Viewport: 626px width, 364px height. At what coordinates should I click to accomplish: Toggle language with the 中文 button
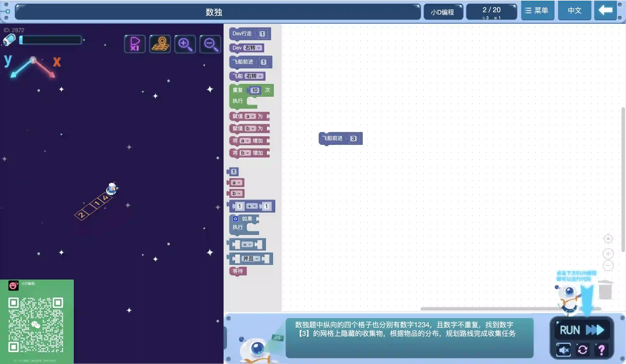coord(574,10)
